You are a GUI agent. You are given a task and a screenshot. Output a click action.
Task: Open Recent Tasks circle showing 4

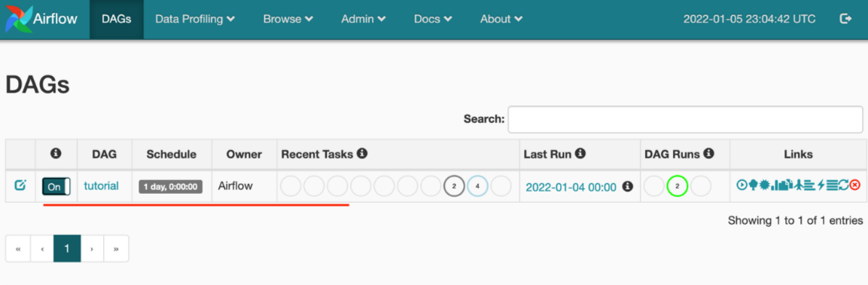point(478,186)
